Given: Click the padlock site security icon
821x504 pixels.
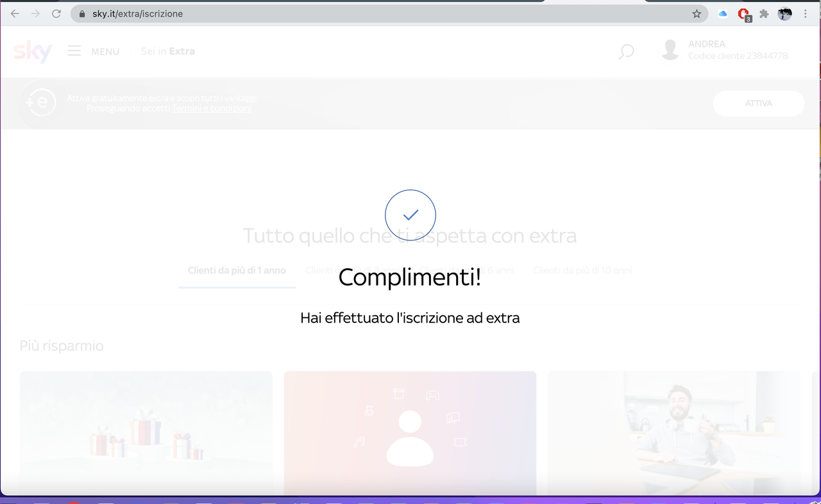Looking at the screenshot, I should point(82,13).
